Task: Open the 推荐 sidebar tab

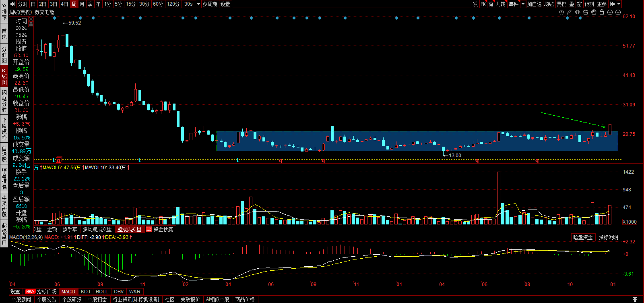Action: tap(4, 15)
